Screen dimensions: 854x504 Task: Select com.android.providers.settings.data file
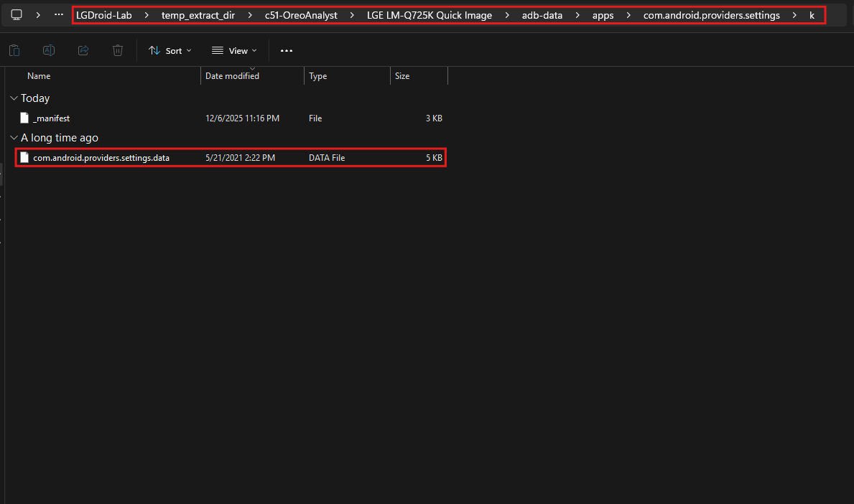(101, 158)
